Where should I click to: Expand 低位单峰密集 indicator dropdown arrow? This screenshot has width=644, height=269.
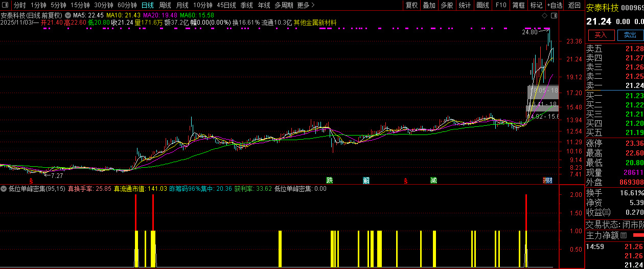tap(4, 189)
